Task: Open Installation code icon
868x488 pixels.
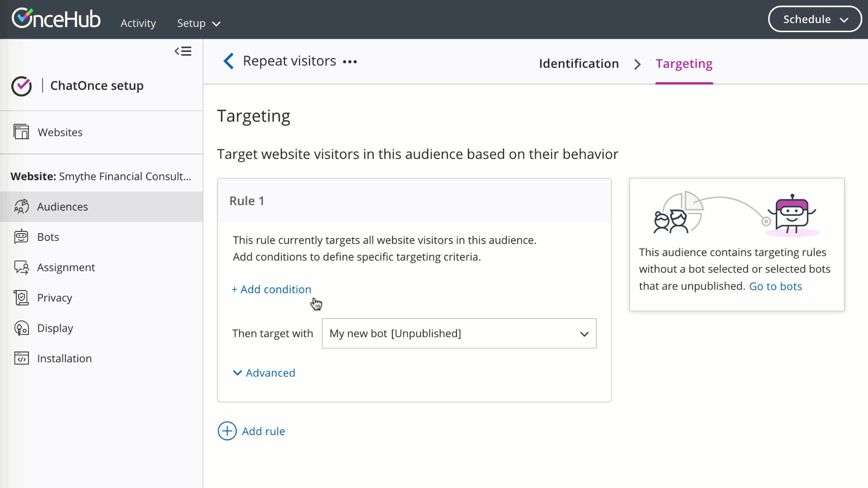Action: 21,358
